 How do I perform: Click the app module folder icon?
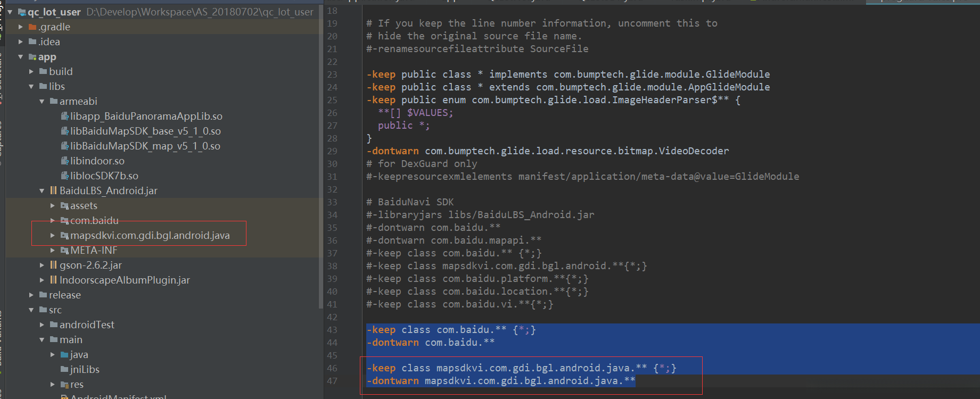(x=32, y=56)
